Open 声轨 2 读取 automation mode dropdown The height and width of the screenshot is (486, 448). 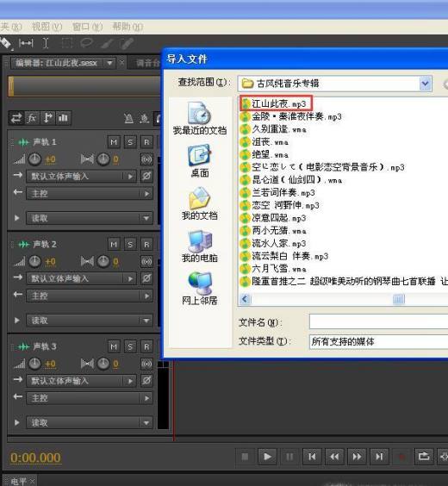point(90,321)
